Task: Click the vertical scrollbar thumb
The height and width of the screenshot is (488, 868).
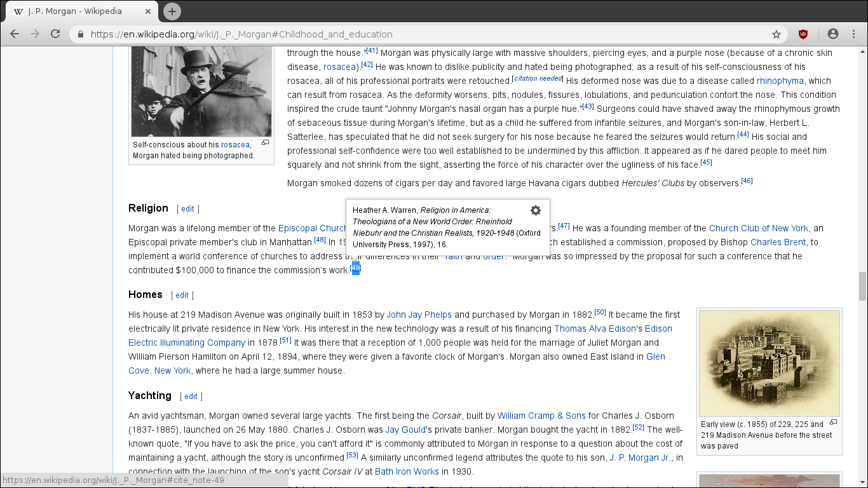Action: point(862,286)
